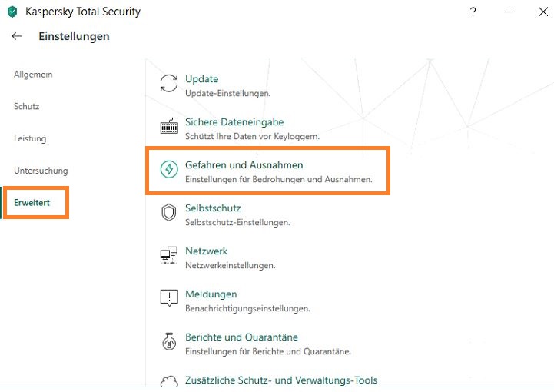
Task: Open the help question mark
Action: pyautogui.click(x=473, y=12)
